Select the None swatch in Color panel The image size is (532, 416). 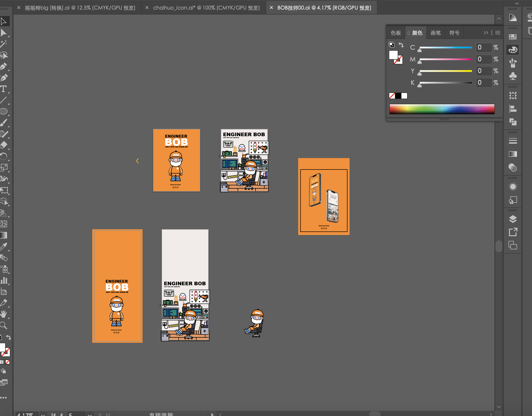[392, 96]
